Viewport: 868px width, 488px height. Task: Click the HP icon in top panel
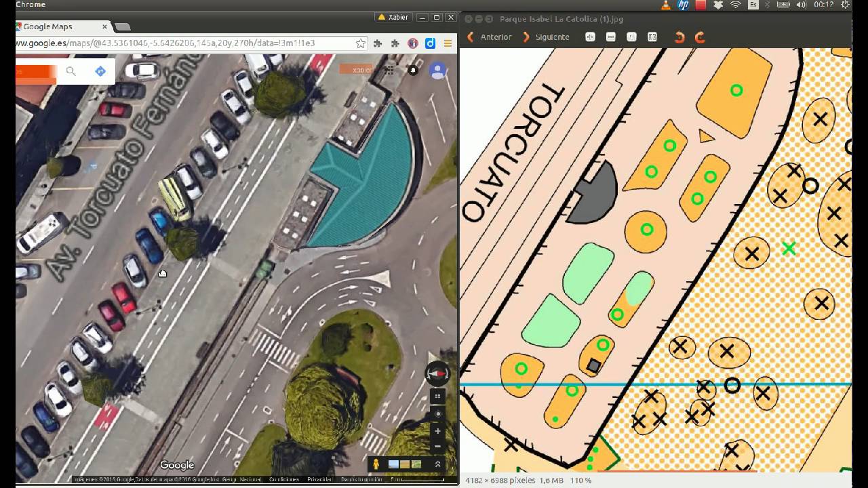pyautogui.click(x=684, y=5)
